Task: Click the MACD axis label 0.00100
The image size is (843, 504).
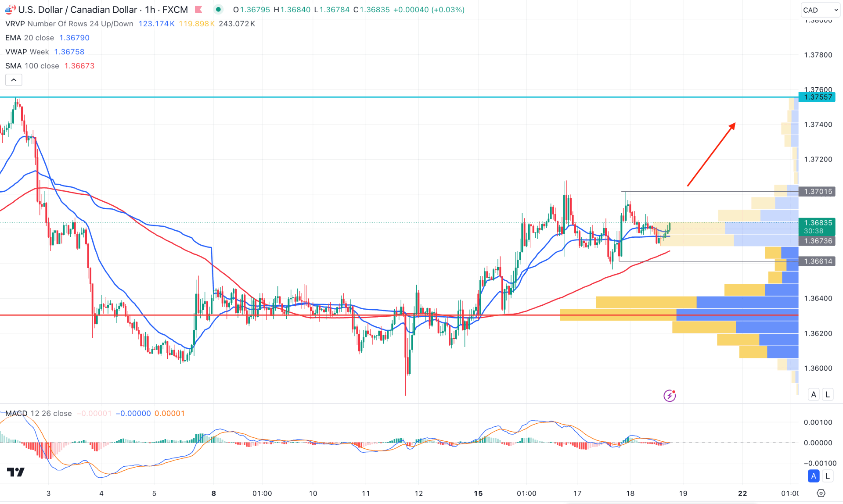Action: pos(818,422)
